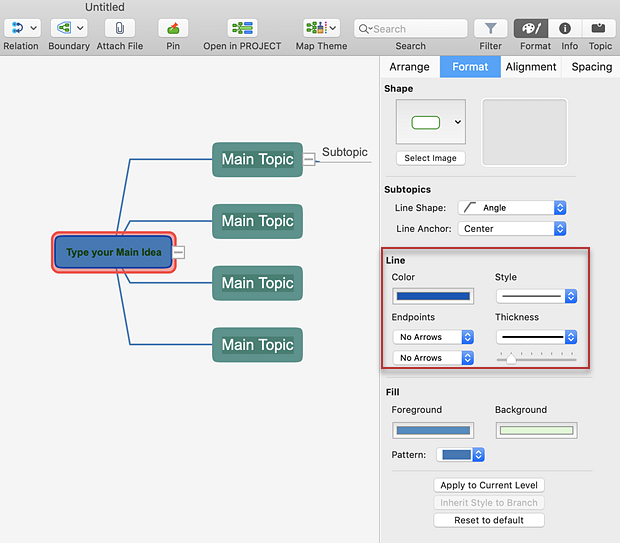Viewport: 620px width, 543px height.
Task: Switch to the Arrange tab
Action: point(409,67)
